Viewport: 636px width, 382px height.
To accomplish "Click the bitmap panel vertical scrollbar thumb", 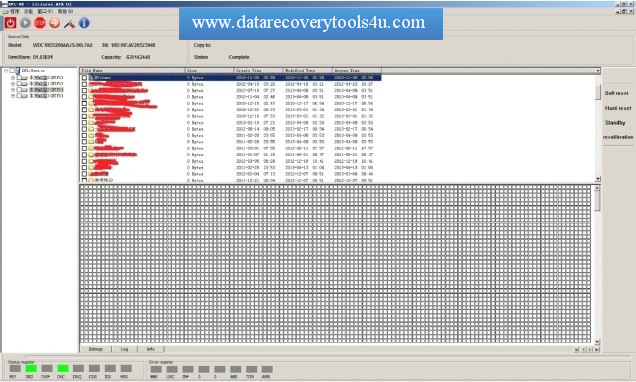I will [597, 201].
